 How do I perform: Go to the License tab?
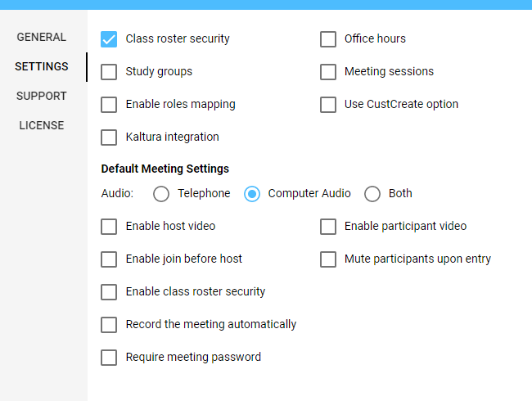click(42, 125)
